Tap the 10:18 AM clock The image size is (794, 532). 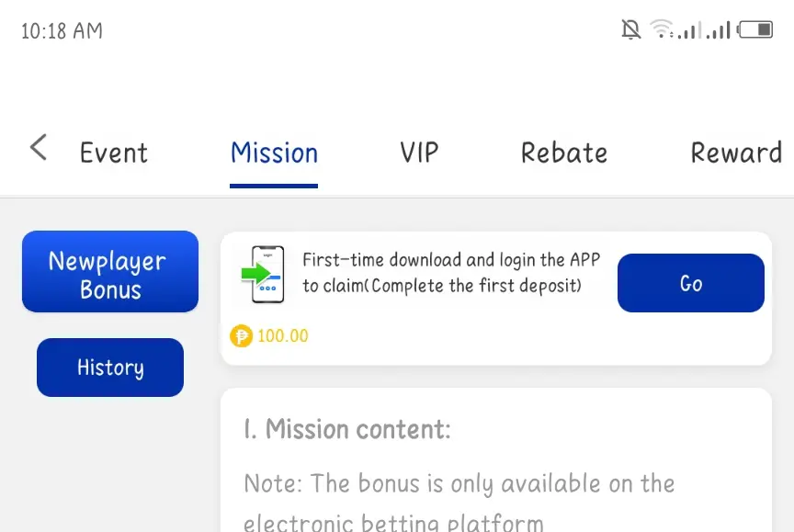(62, 31)
